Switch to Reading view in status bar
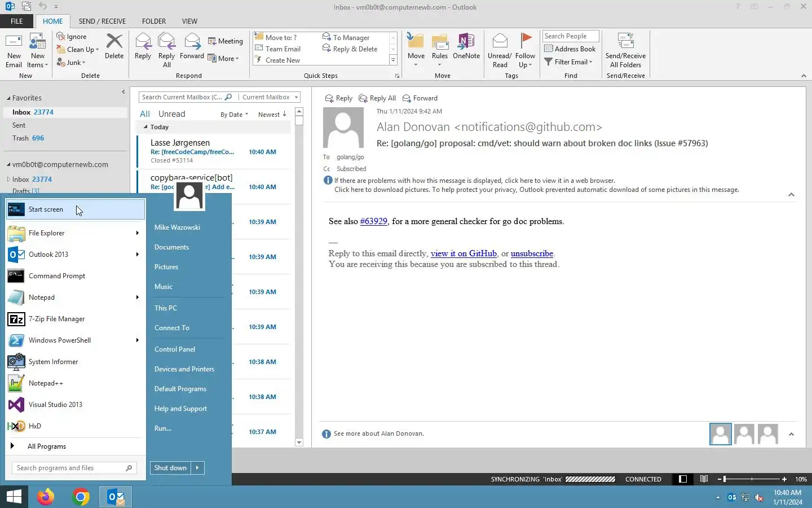The width and height of the screenshot is (812, 508). pos(704,479)
